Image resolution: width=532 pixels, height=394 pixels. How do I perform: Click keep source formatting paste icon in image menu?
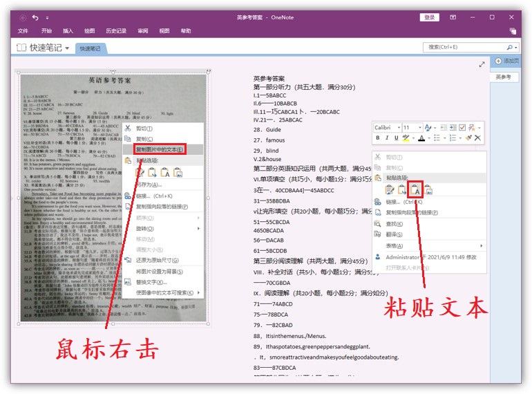(x=140, y=172)
